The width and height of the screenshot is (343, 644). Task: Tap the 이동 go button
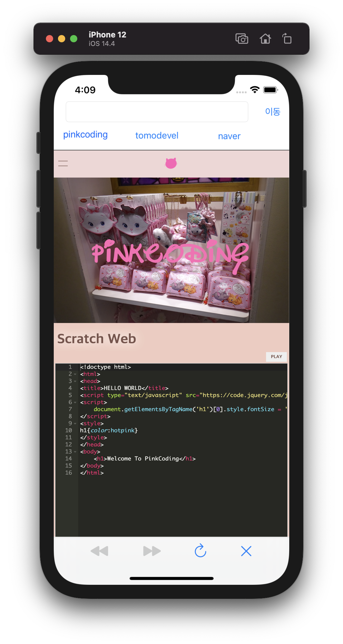(x=273, y=111)
